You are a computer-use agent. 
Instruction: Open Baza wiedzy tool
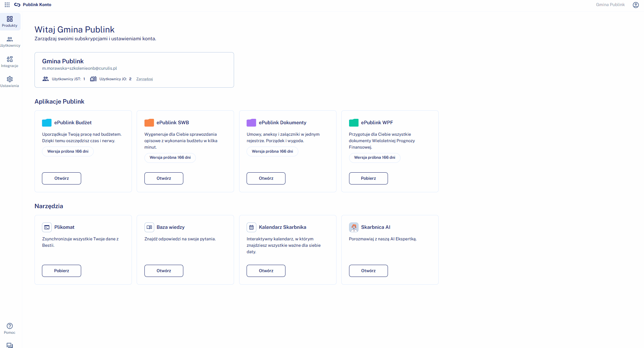coord(164,271)
